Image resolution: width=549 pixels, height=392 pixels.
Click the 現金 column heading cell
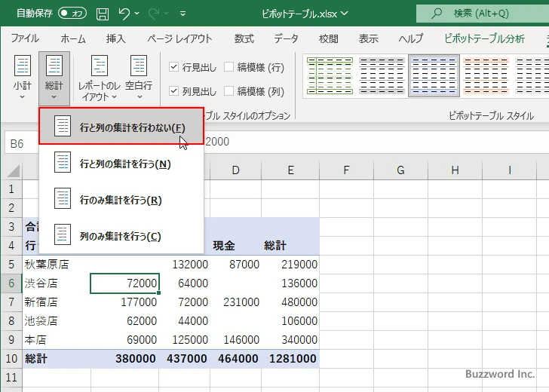click(x=235, y=246)
